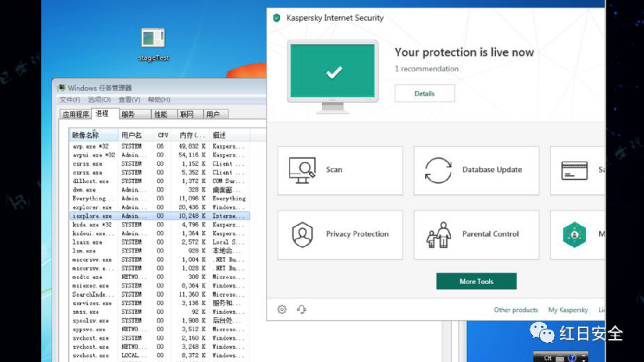Click the credit card icon in Kaspersky
This screenshot has height=362, width=644.
pos(574,170)
